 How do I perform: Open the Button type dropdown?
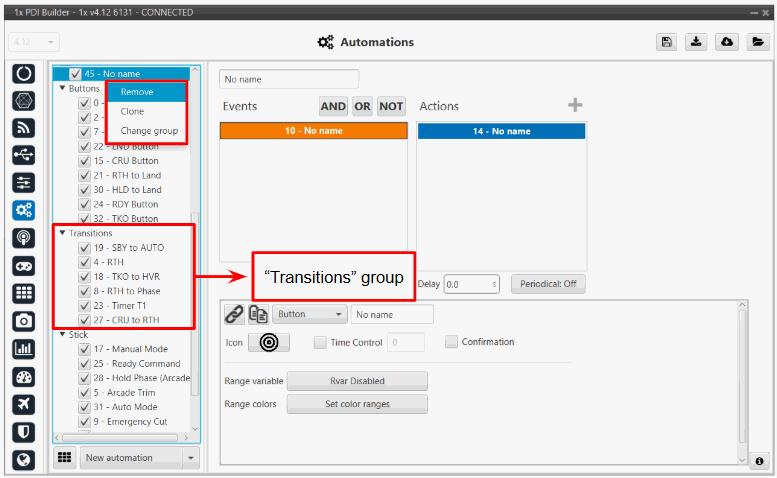[309, 314]
